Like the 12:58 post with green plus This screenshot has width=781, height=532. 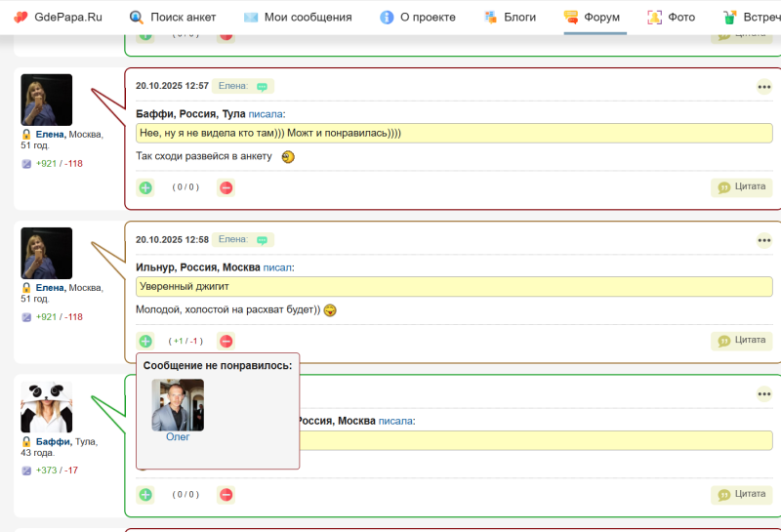(x=145, y=341)
